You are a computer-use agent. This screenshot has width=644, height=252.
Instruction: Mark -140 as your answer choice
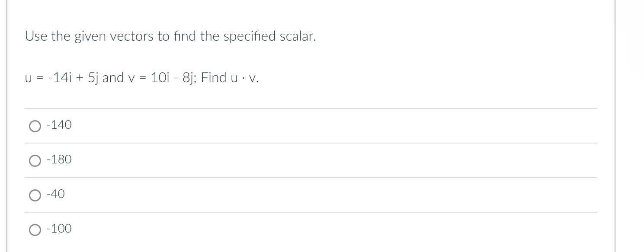[35, 126]
